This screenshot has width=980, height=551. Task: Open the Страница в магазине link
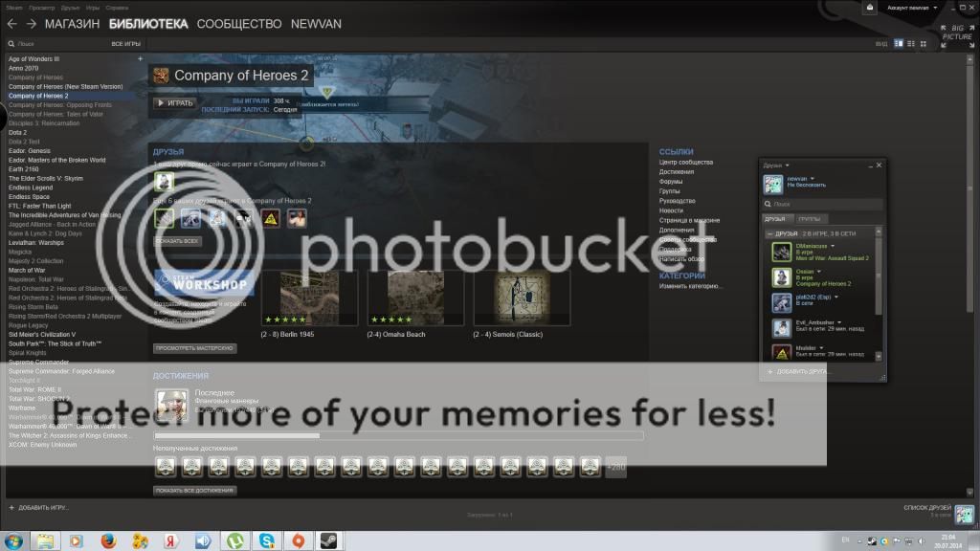click(689, 221)
